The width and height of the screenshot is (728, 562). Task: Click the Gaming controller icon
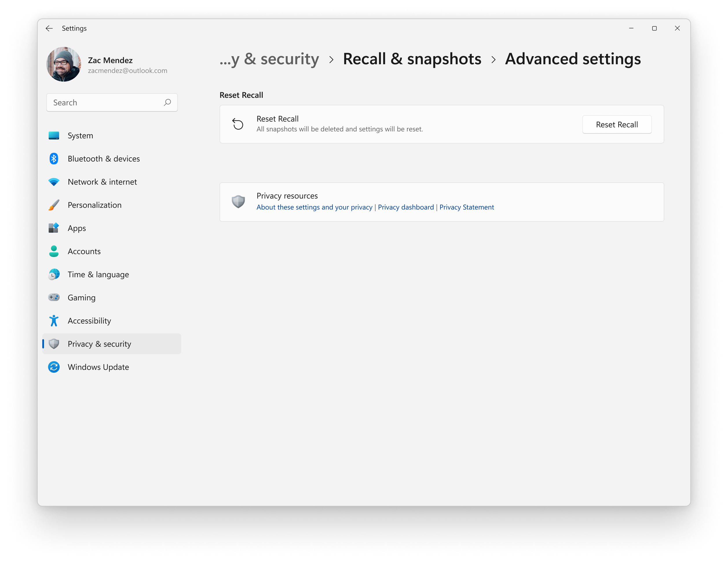coord(54,297)
